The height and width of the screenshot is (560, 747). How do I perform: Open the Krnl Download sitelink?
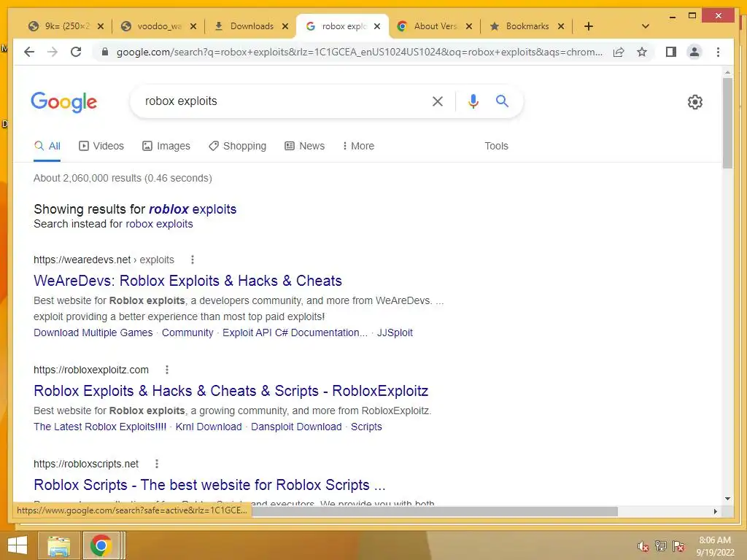[209, 427]
